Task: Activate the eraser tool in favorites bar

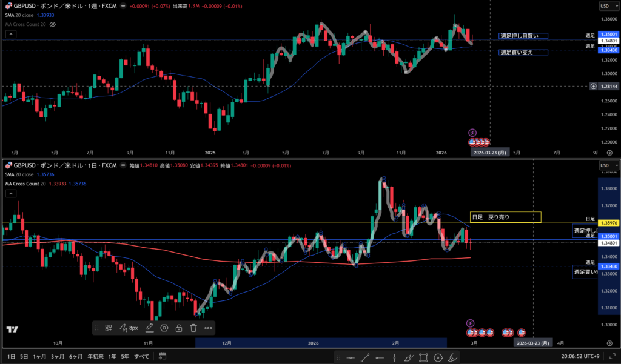Action: tap(452, 357)
